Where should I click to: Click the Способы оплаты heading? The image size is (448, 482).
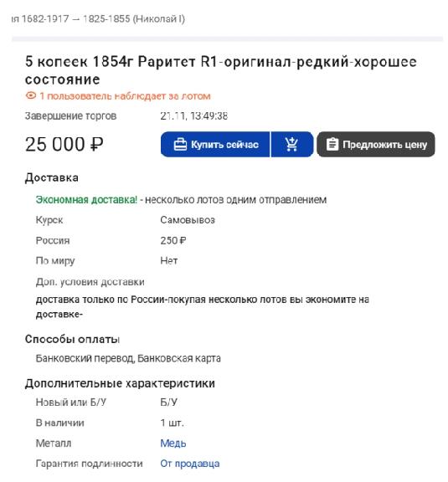pyautogui.click(x=72, y=339)
